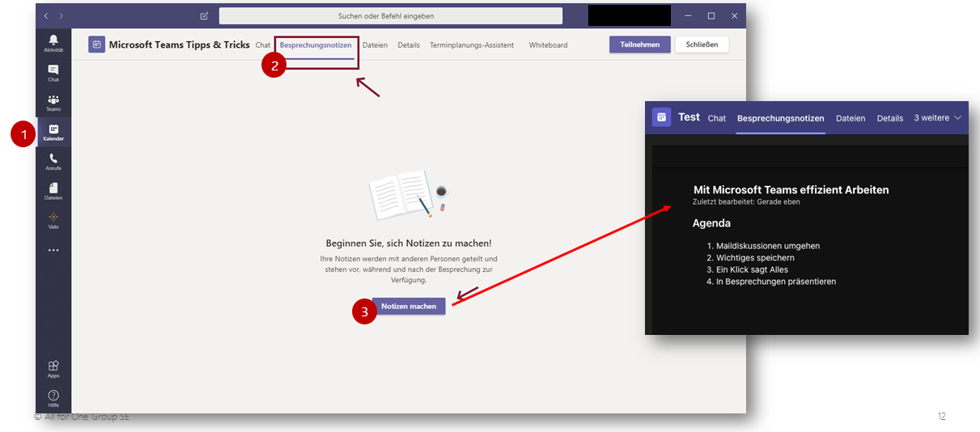Open Kalender in the sidebar
The height and width of the screenshot is (432, 980).
click(53, 132)
